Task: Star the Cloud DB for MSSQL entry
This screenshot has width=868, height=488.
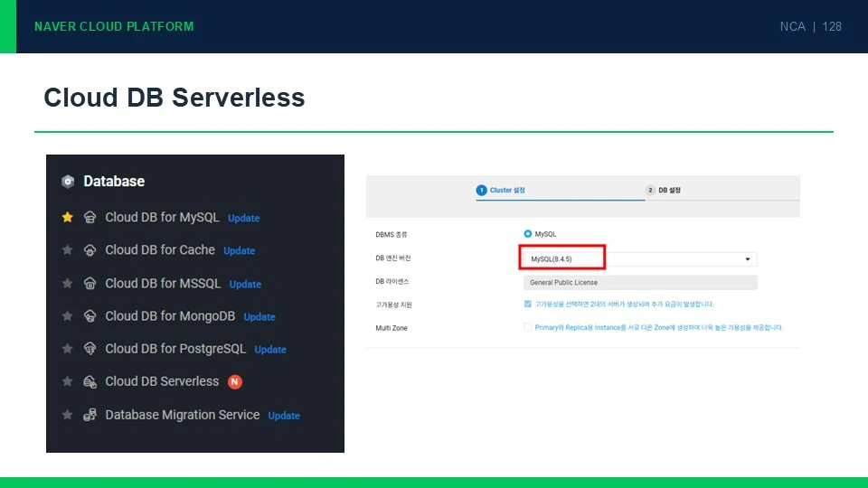Action: click(68, 283)
